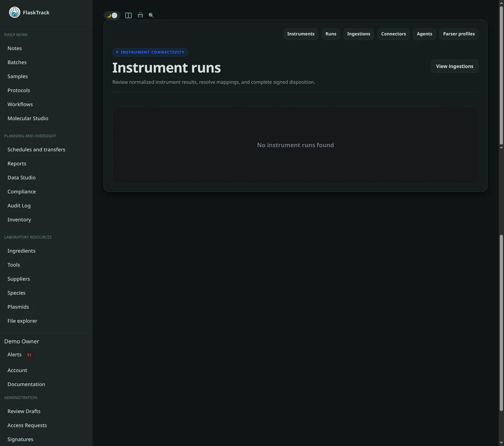Image resolution: width=504 pixels, height=446 pixels.
Task: Open search via magnifying glass icon
Action: pos(151,15)
